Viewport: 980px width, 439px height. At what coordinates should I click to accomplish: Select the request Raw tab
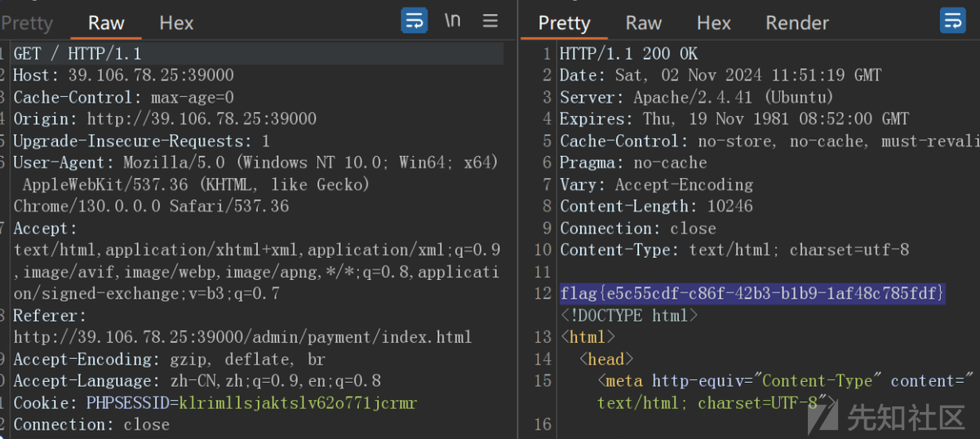point(106,23)
